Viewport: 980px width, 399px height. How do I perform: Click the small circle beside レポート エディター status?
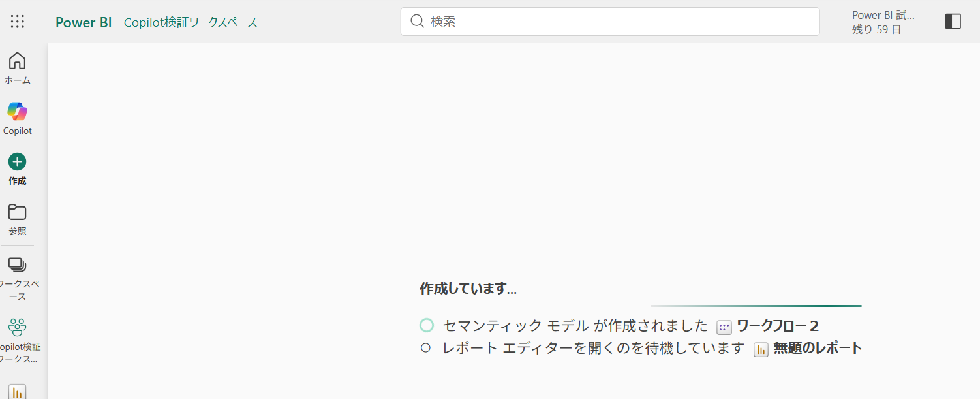[x=426, y=348]
